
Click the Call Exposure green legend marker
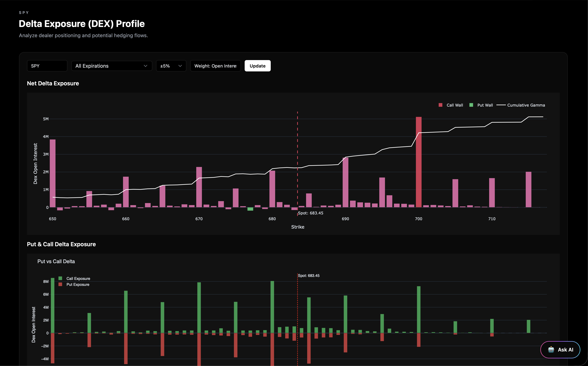60,278
